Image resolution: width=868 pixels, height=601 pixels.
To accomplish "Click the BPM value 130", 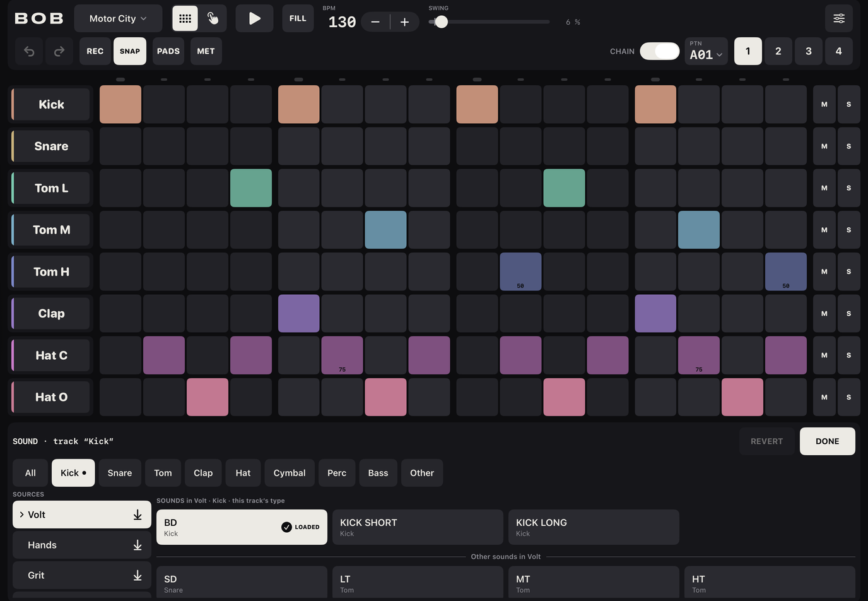I will click(342, 22).
